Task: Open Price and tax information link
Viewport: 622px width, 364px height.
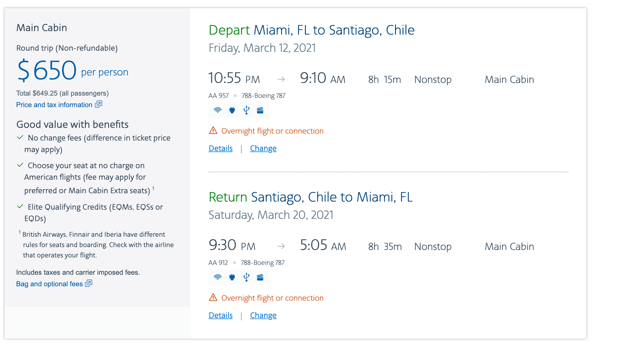Action: 54,105
